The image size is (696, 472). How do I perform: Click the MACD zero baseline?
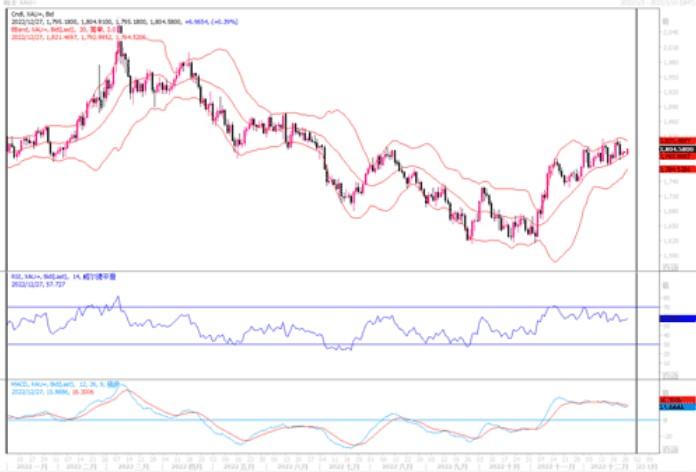(x=300, y=420)
